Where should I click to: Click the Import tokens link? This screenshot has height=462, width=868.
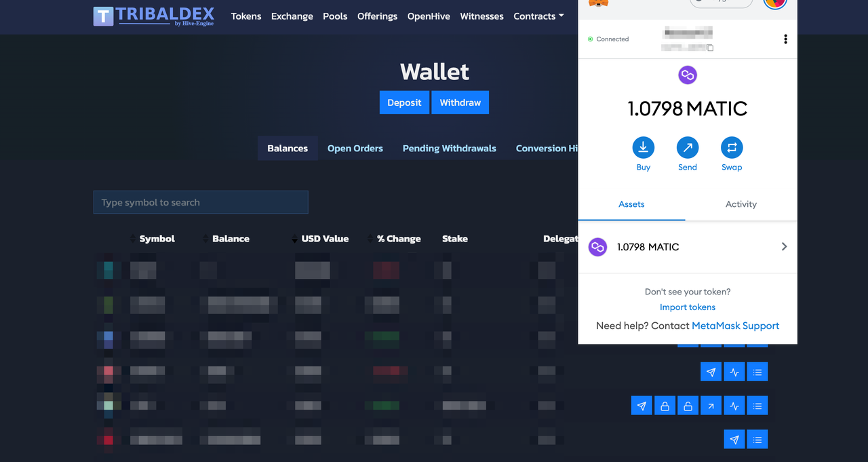688,307
